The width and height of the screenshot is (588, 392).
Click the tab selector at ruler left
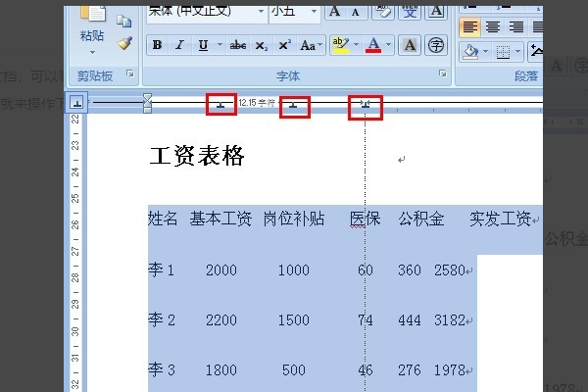tap(77, 102)
